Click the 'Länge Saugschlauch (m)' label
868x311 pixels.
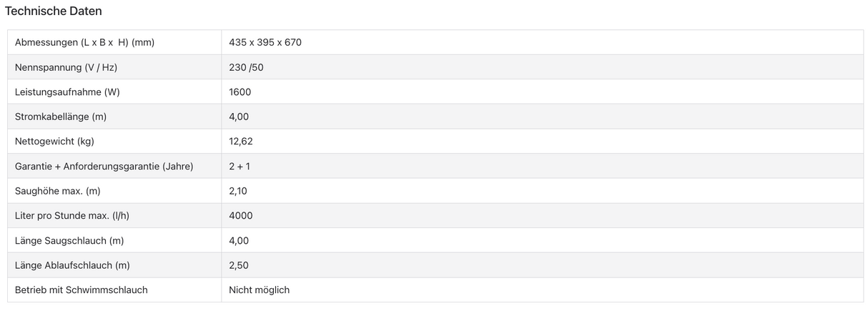[69, 241]
